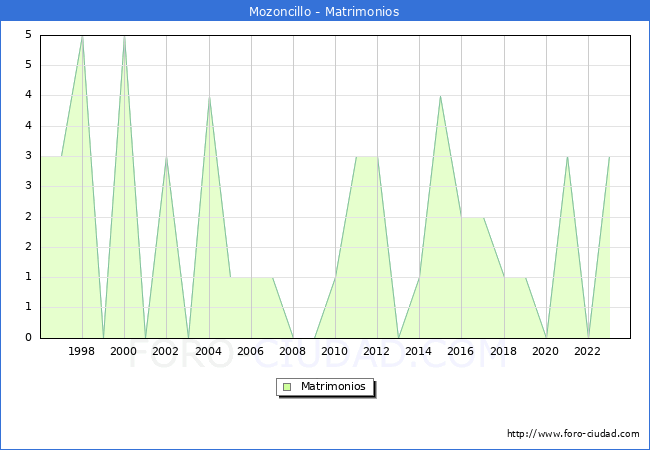Select the 2016 x-axis label
This screenshot has height=450, width=650.
pyautogui.click(x=461, y=351)
